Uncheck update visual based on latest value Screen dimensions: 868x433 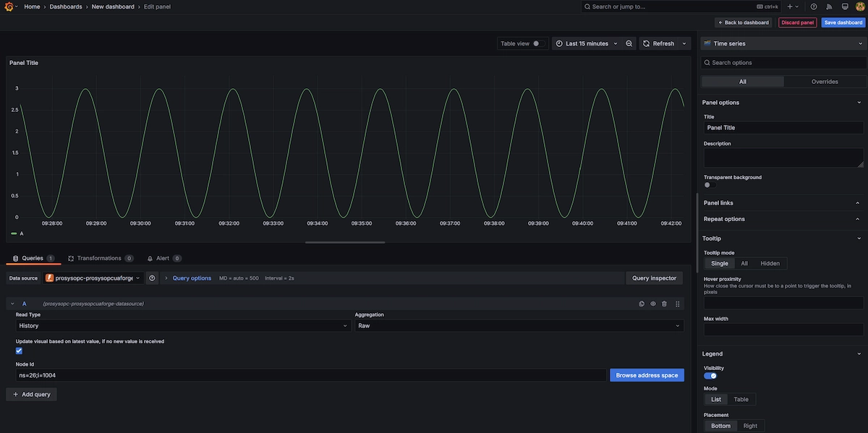pos(17,349)
